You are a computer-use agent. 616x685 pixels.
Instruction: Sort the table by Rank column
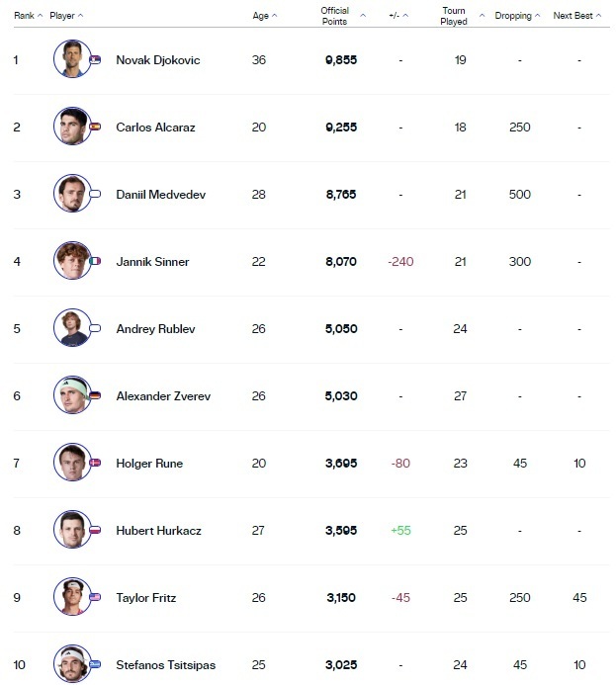click(x=28, y=16)
